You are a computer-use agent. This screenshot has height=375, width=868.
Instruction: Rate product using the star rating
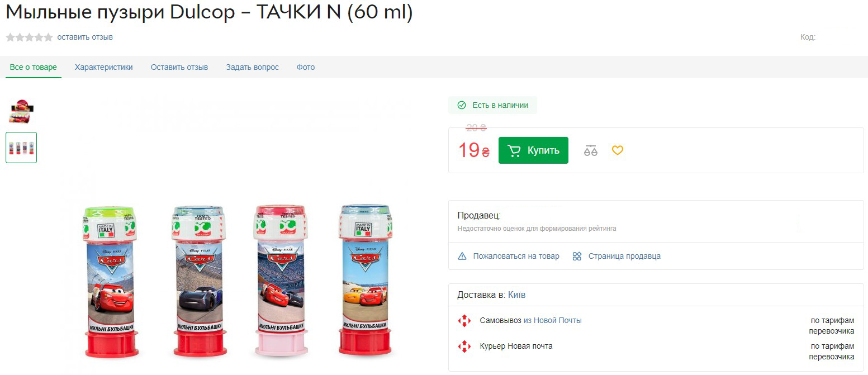point(29,37)
